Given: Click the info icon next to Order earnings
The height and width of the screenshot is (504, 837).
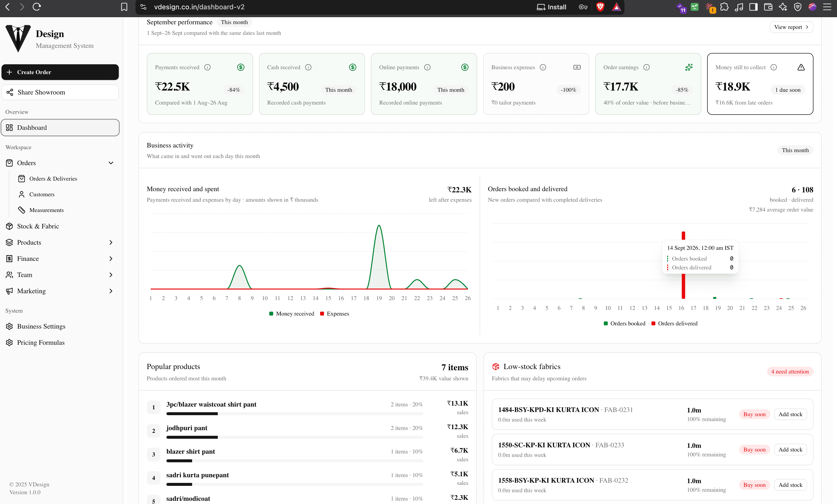Looking at the screenshot, I should 647,67.
